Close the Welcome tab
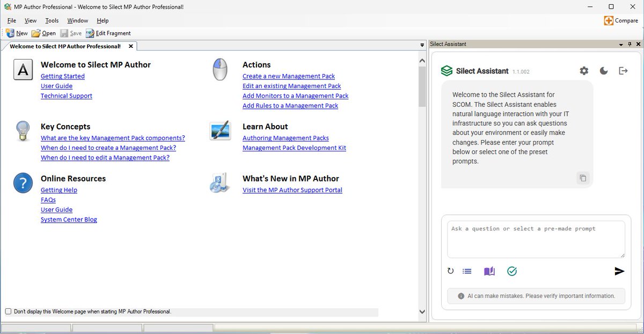Screen dimensions: 644x334 (130, 46)
